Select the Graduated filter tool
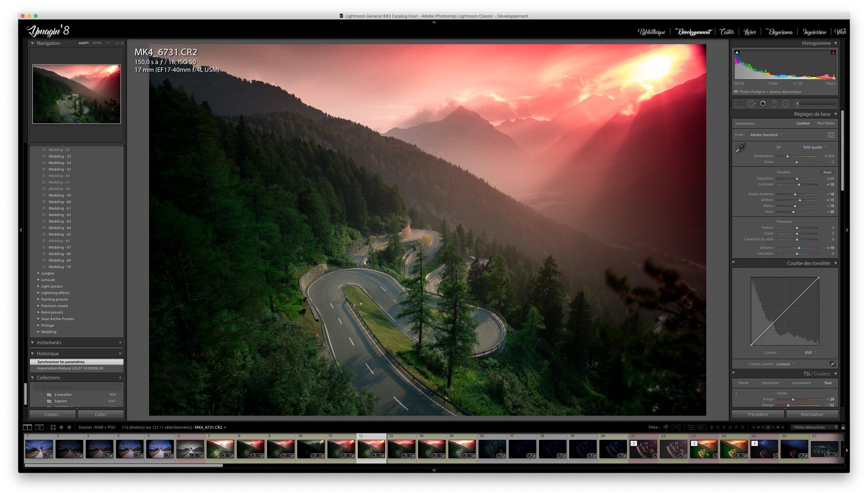Image resolution: width=868 pixels, height=497 pixels. coord(774,103)
